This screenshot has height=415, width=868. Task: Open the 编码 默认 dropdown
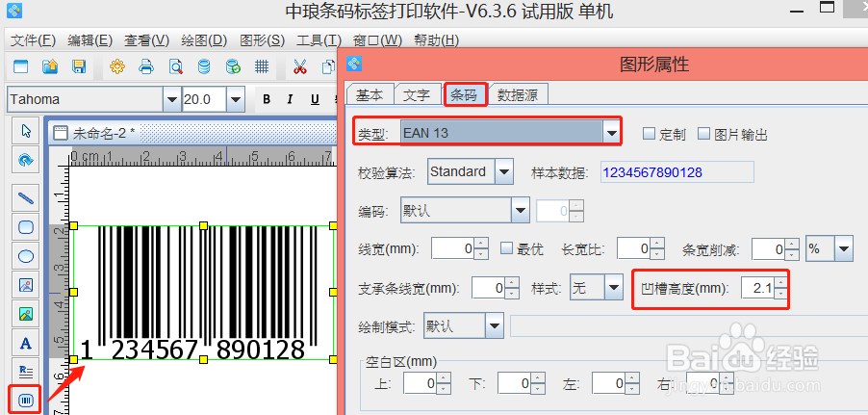click(x=521, y=211)
